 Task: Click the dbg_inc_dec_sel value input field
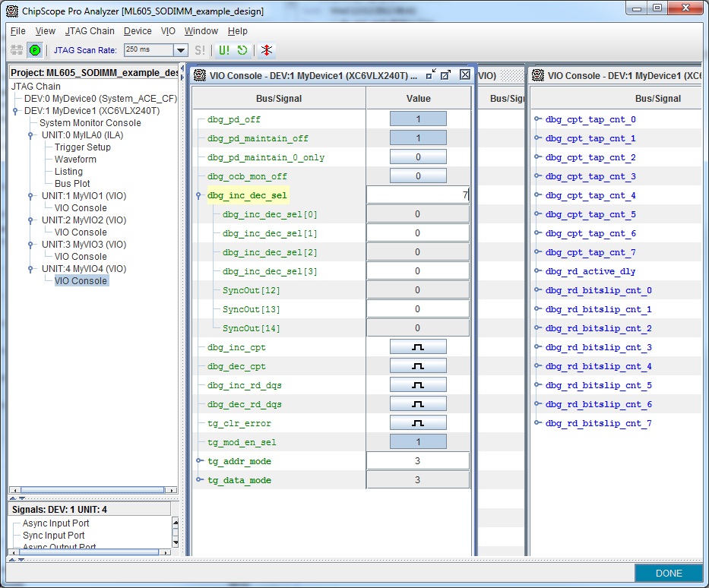coord(418,195)
